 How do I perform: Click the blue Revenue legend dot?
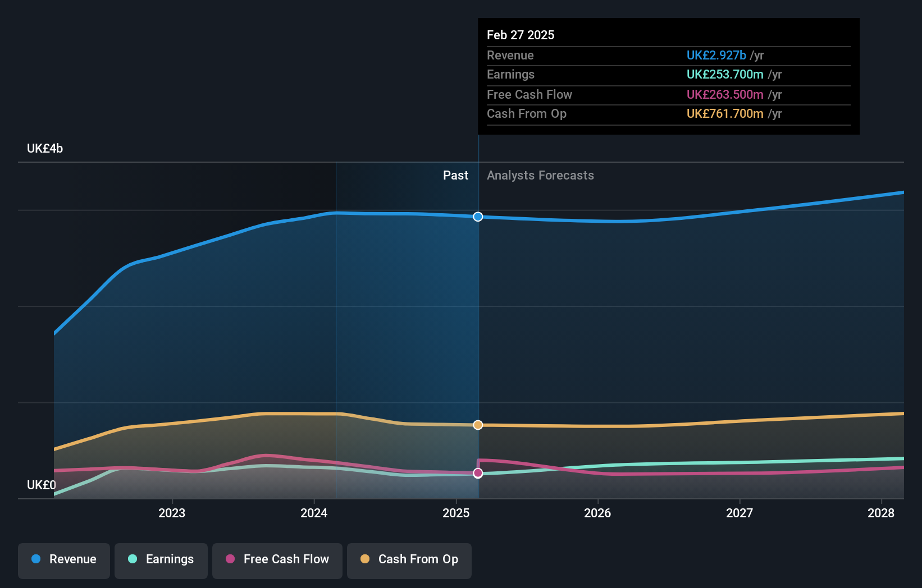(x=36, y=559)
